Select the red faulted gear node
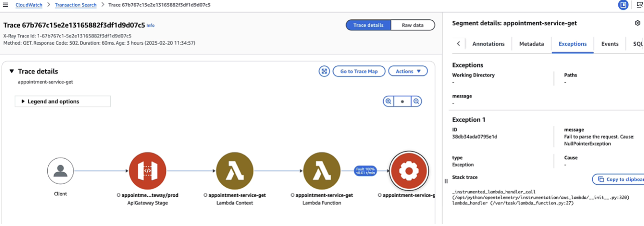The image size is (644, 226). click(409, 171)
